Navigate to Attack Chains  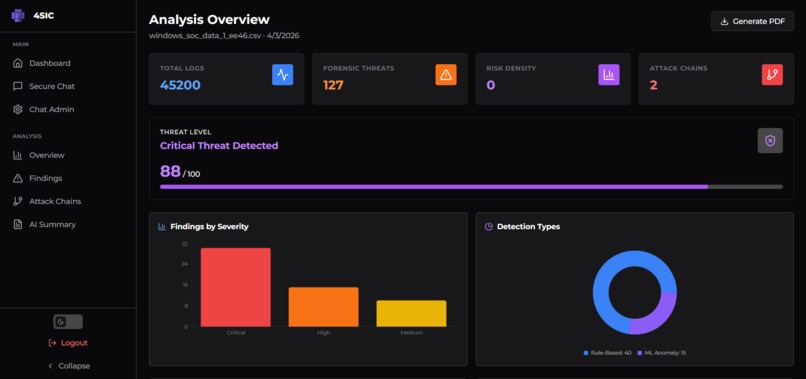tap(68, 202)
